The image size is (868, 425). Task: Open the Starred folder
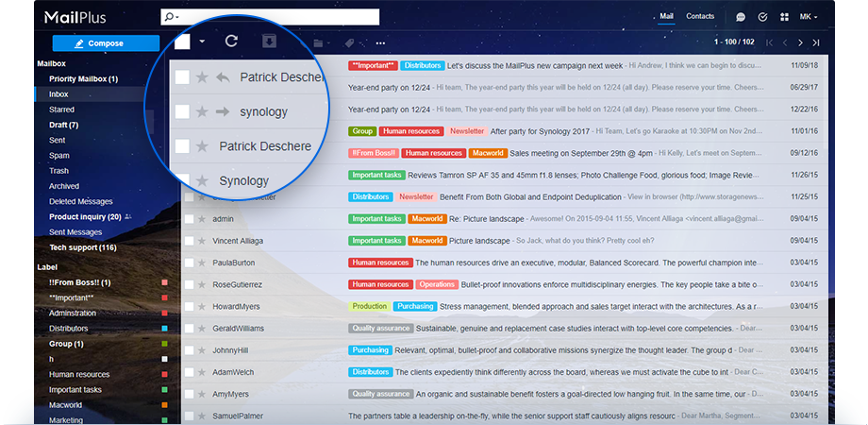point(61,110)
